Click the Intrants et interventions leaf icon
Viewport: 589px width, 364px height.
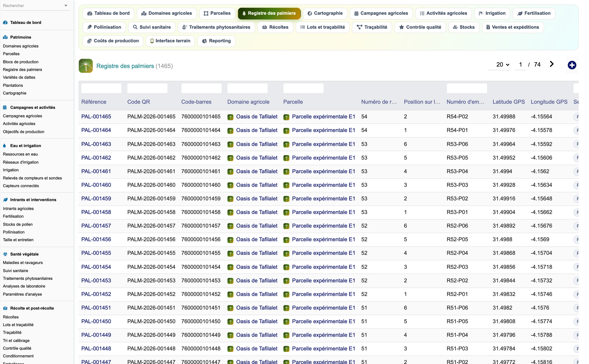pyautogui.click(x=5, y=200)
